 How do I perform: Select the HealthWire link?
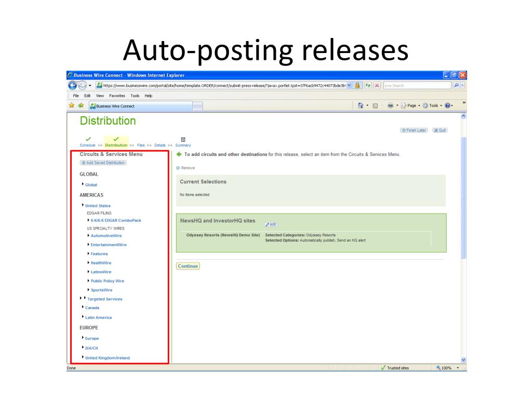(x=101, y=263)
